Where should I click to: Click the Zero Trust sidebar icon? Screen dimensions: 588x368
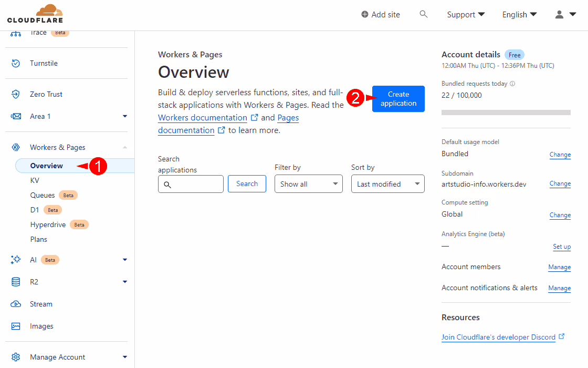coord(16,94)
